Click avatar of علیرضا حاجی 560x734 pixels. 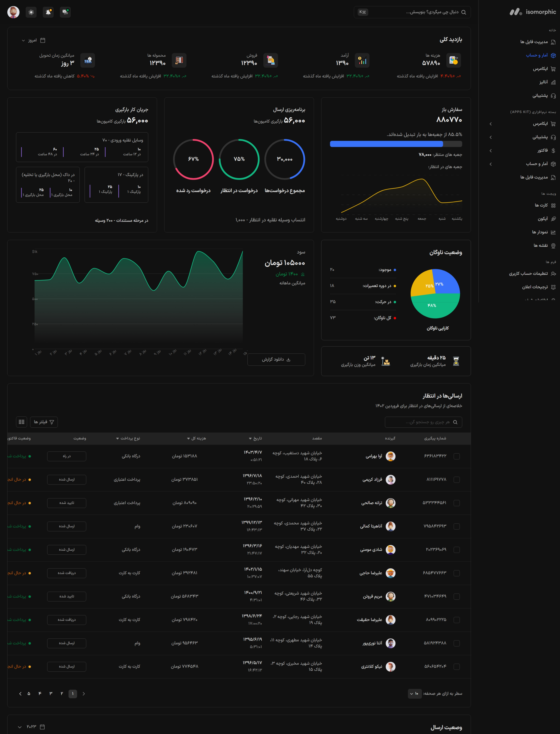(390, 573)
